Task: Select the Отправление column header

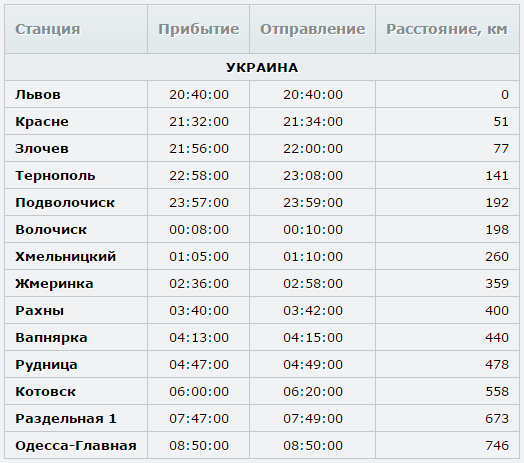Action: [x=312, y=29]
